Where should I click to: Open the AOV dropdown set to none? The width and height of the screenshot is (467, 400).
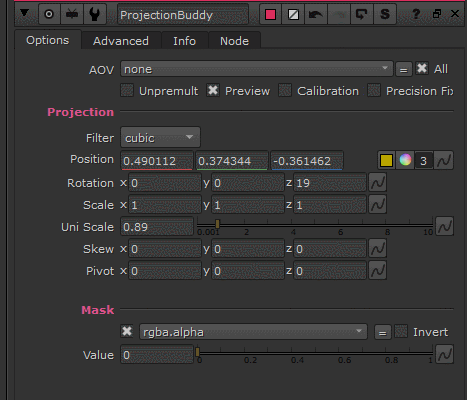(256, 69)
